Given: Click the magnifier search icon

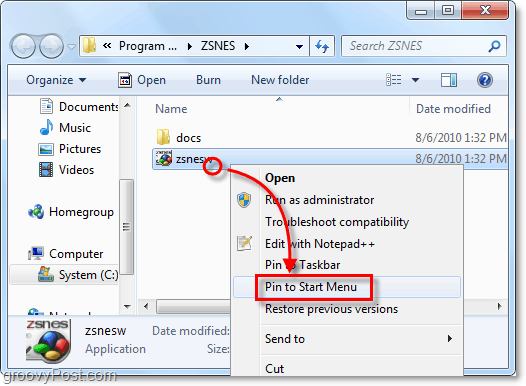Looking at the screenshot, I should (494, 46).
